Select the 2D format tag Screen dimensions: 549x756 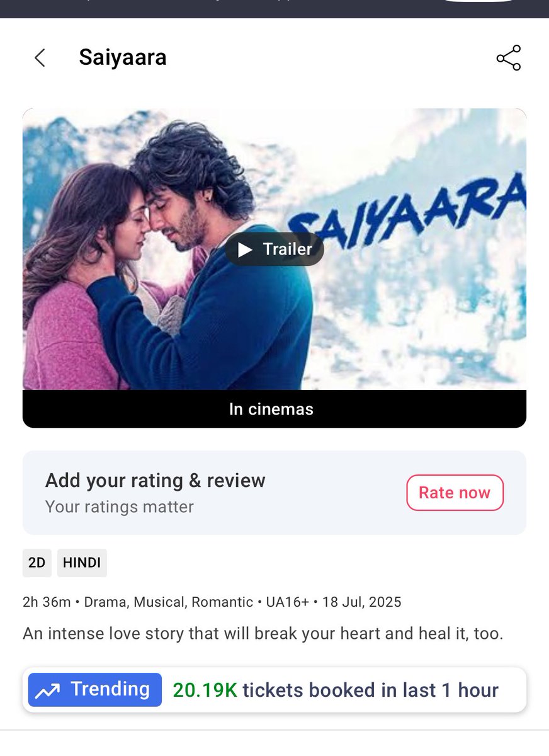37,563
